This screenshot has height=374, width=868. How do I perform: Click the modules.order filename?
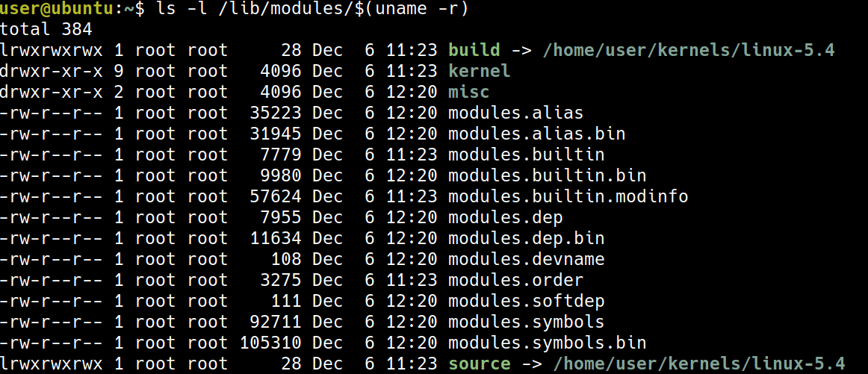[515, 281]
